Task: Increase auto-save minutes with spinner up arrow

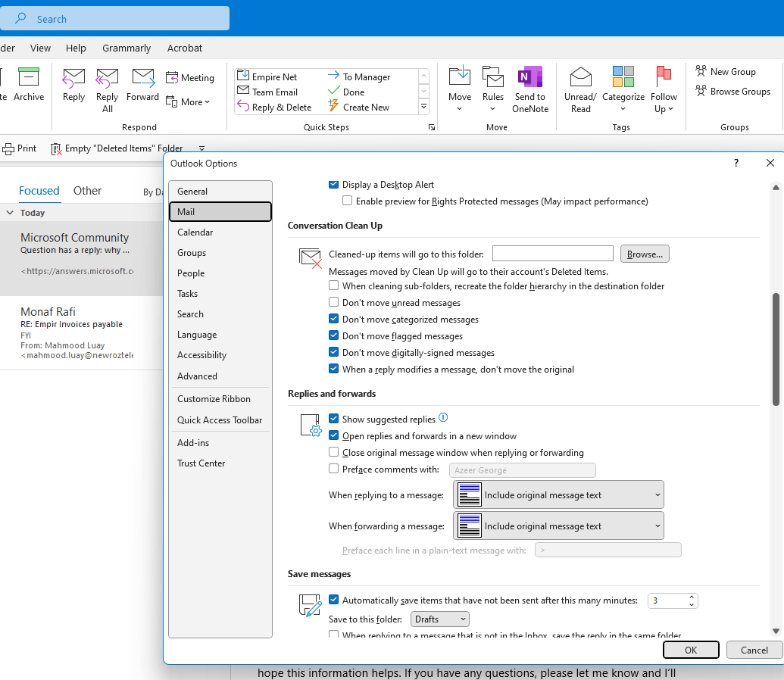Action: point(691,597)
